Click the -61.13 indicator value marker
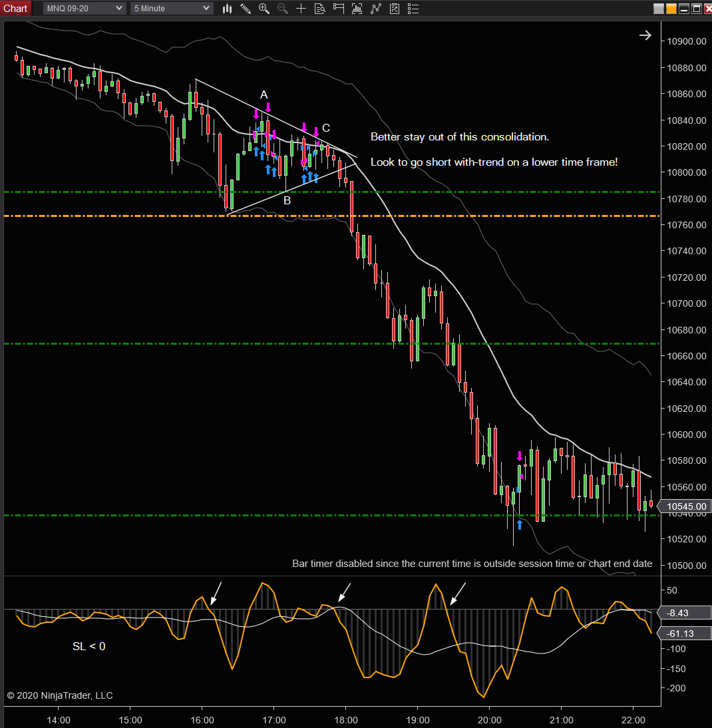The height and width of the screenshot is (728, 712). (685, 634)
